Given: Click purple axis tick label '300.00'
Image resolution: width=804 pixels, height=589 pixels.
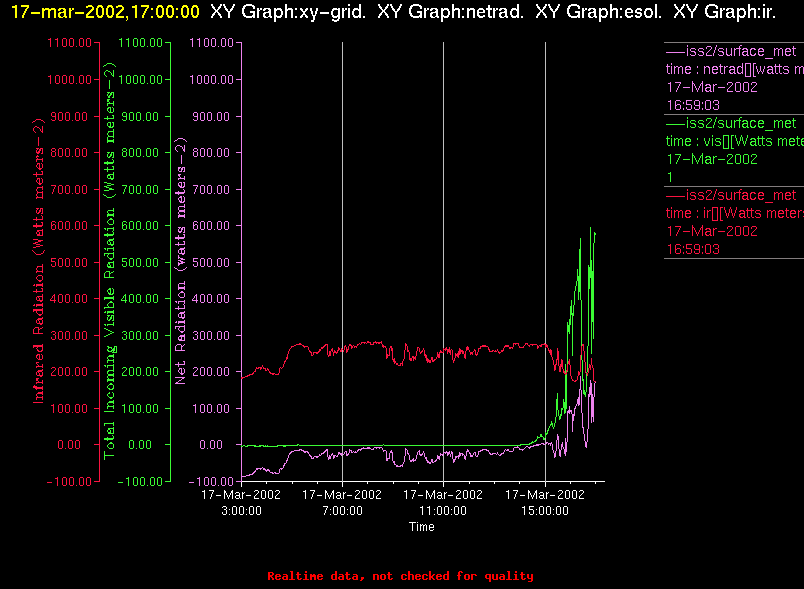Looking at the screenshot, I should (211, 336).
